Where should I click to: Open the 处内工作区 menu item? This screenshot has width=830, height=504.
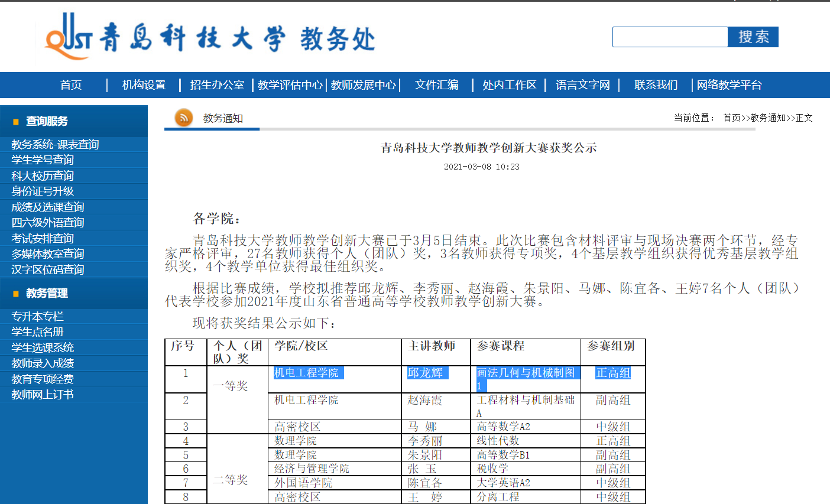(509, 85)
